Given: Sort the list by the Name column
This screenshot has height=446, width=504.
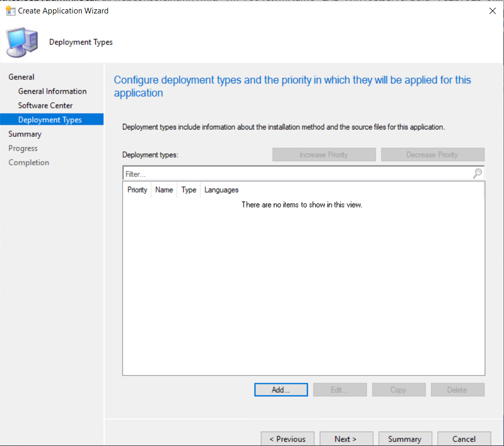Looking at the screenshot, I should [x=164, y=190].
